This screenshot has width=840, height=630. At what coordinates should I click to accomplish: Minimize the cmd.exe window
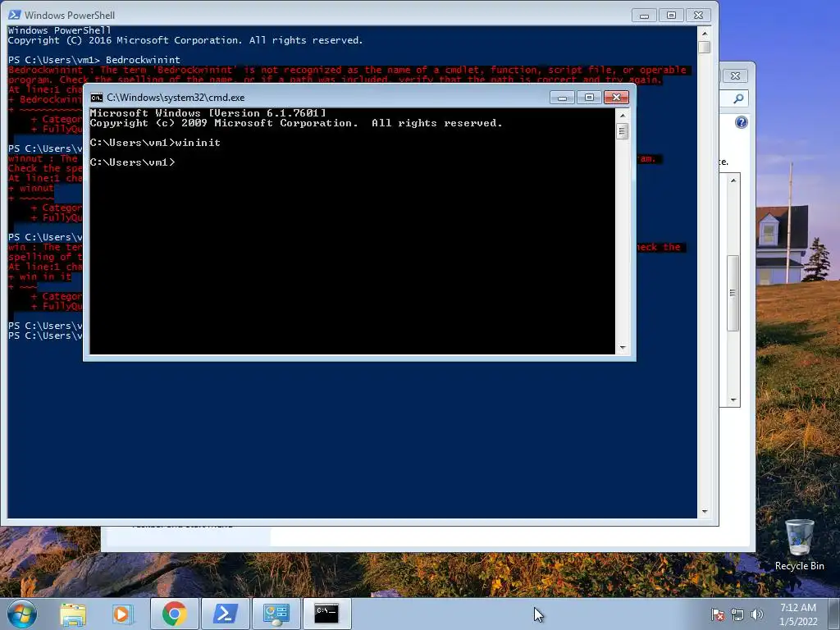click(562, 98)
